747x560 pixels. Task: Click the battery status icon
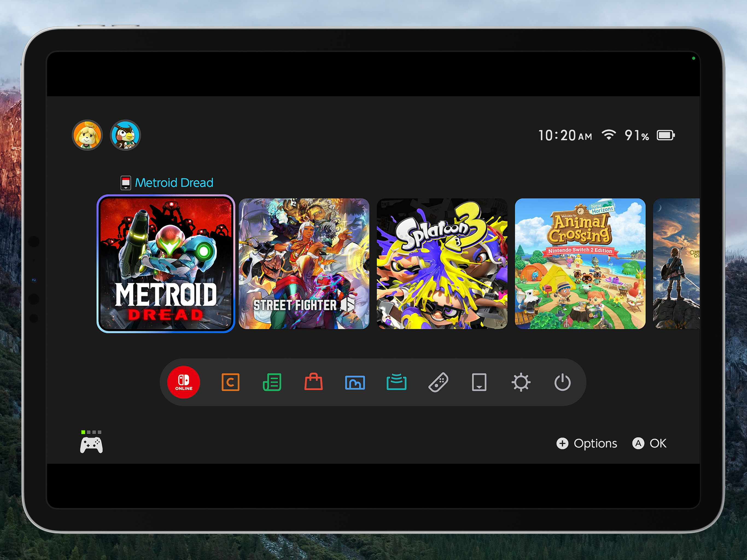tap(666, 135)
